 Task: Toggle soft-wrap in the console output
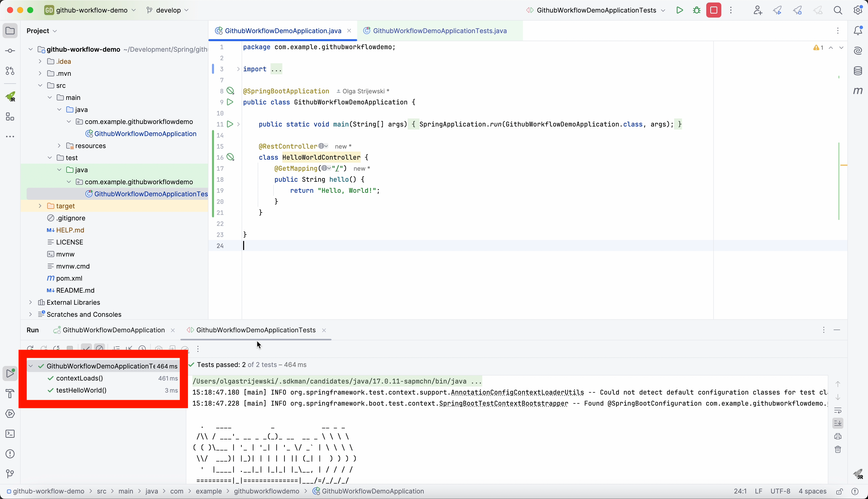[838, 410]
